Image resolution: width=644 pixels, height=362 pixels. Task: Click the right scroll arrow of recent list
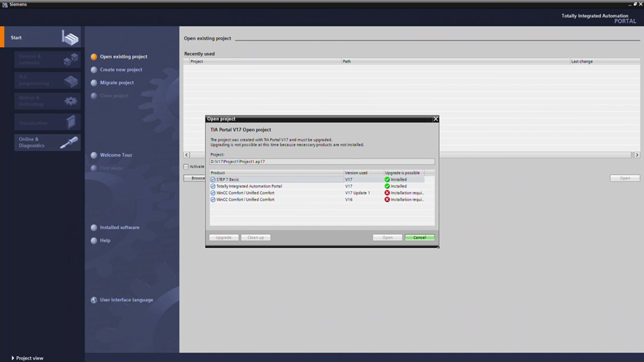point(637,155)
